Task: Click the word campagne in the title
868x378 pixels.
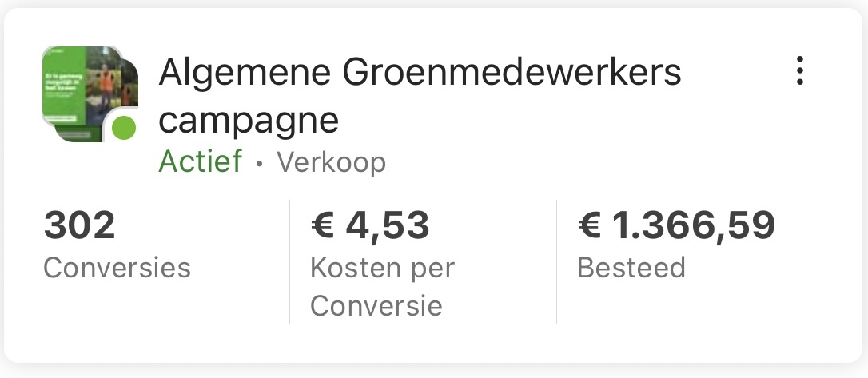Action: coord(249,121)
